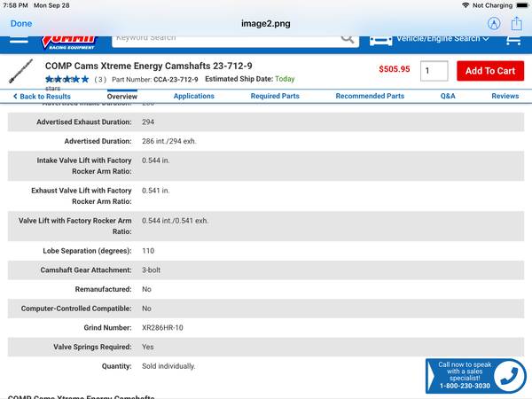
Task: Open the (3) reviews count
Action: pos(100,80)
